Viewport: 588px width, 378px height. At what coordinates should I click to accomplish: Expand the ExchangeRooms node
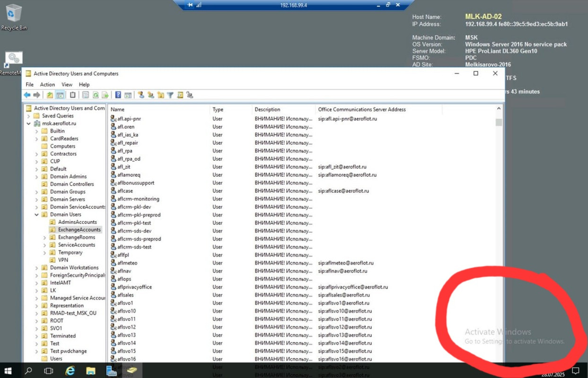click(x=45, y=237)
